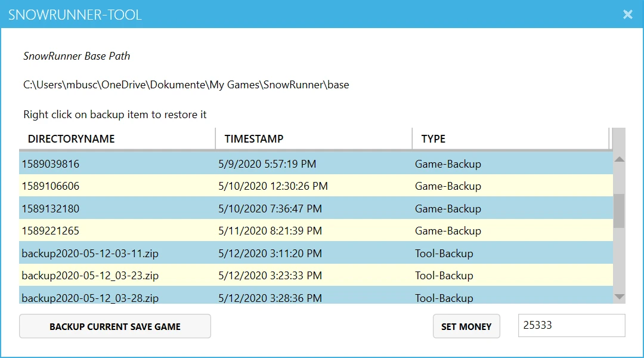
Task: Close the SnowRunner-Tool window
Action: 627,14
